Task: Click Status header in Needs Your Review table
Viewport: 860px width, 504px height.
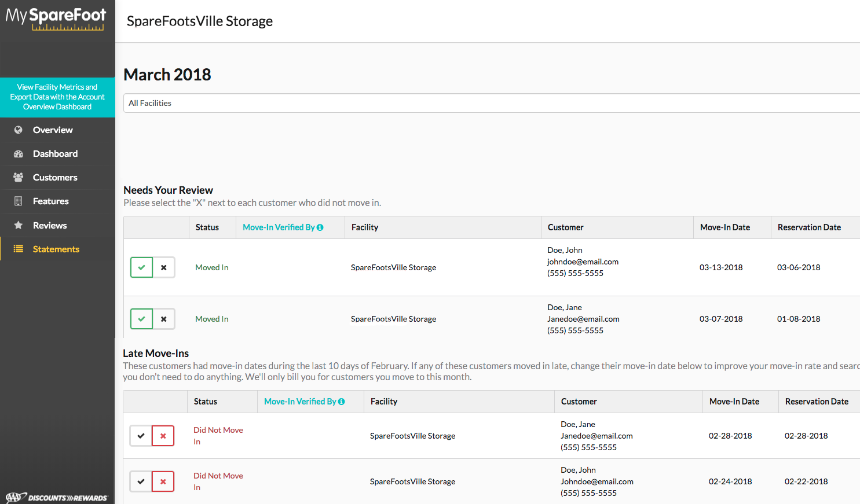Action: 207,227
